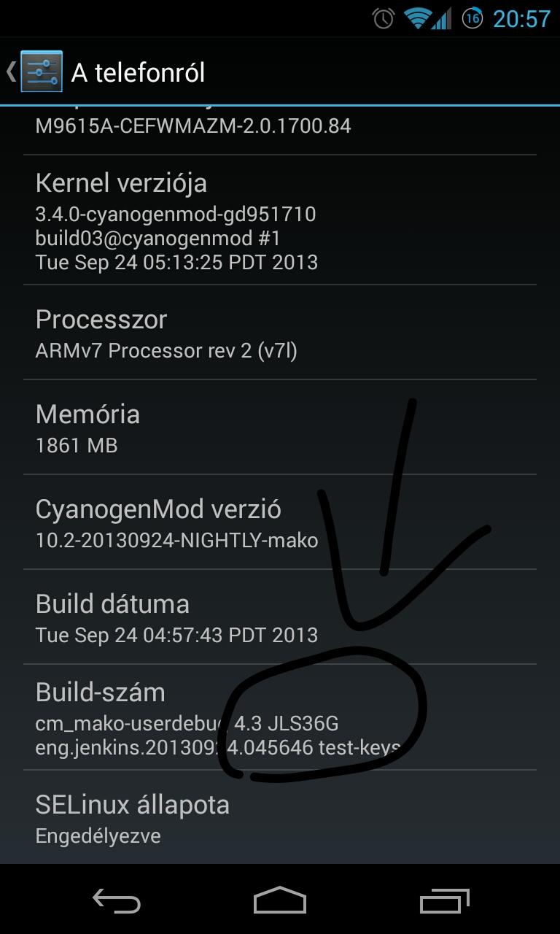Tap the alarm clock status icon

click(383, 18)
